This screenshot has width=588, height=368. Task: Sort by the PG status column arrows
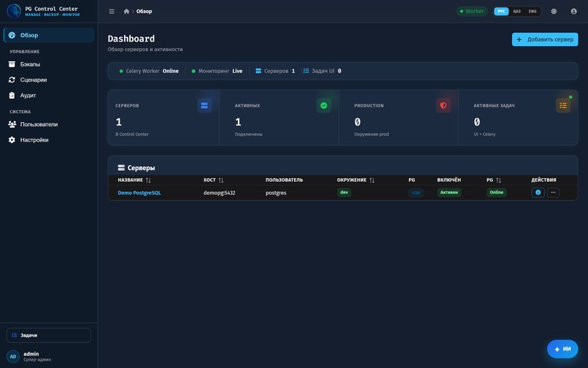click(498, 180)
